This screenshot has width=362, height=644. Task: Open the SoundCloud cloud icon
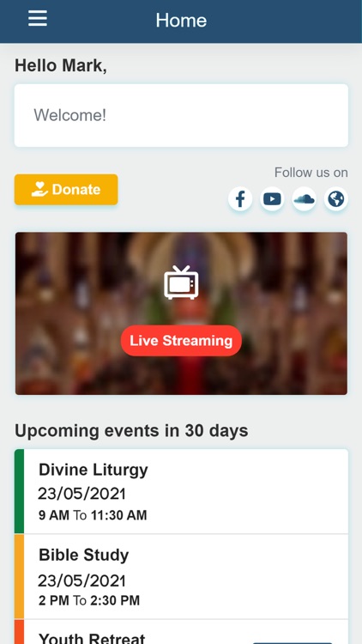click(x=305, y=199)
